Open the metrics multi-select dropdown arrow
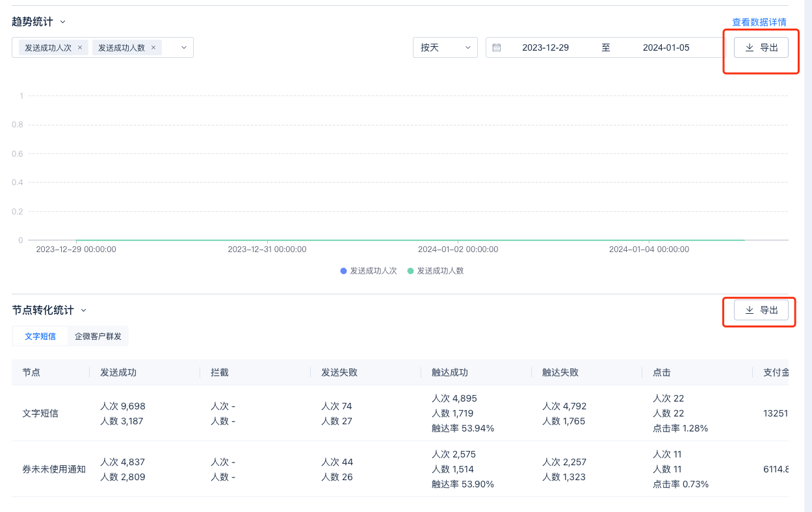Viewport: 812px width, 512px height. (x=184, y=47)
